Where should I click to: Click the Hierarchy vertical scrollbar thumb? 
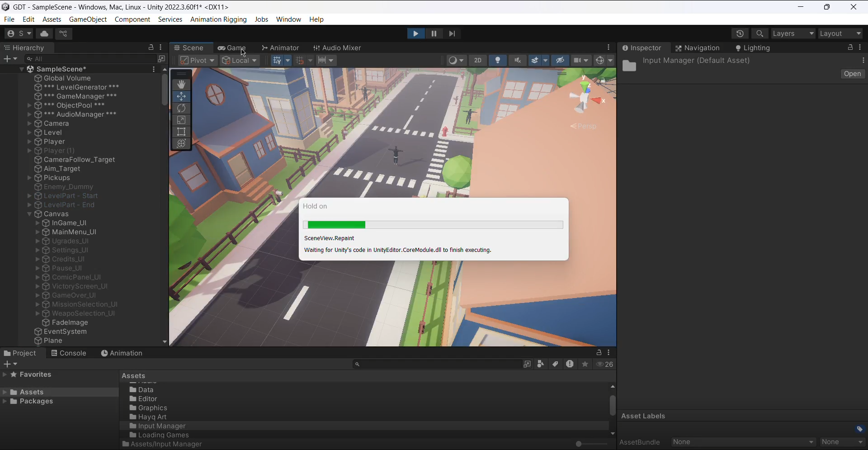pyautogui.click(x=165, y=90)
